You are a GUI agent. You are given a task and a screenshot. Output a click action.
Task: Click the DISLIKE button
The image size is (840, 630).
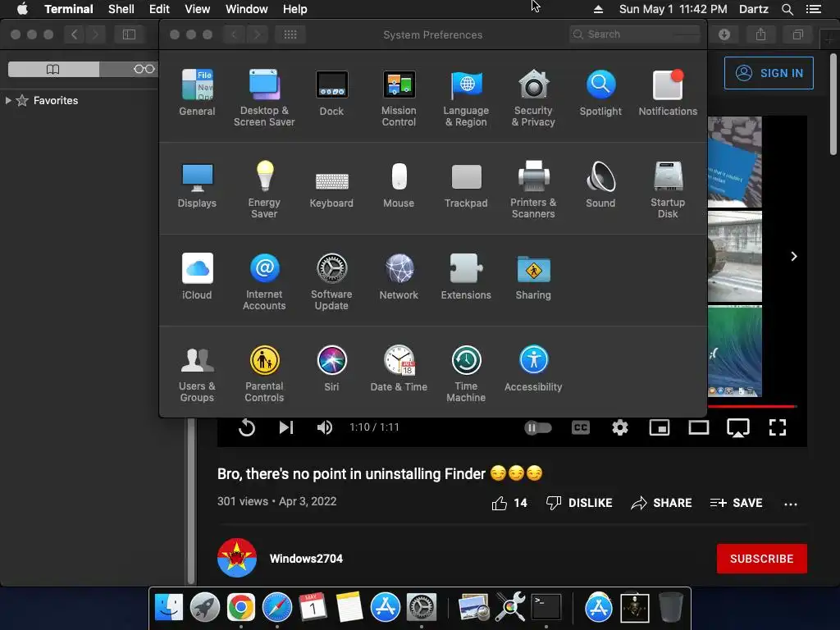click(x=579, y=503)
